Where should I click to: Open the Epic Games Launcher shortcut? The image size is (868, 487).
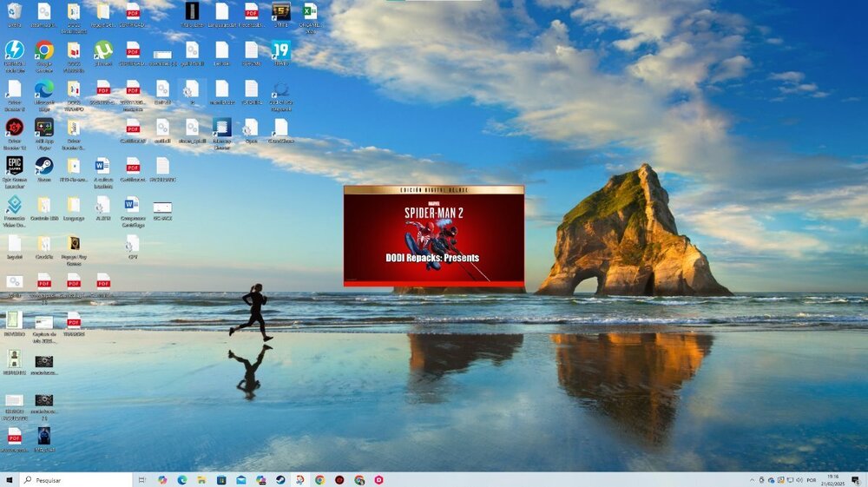point(14,165)
